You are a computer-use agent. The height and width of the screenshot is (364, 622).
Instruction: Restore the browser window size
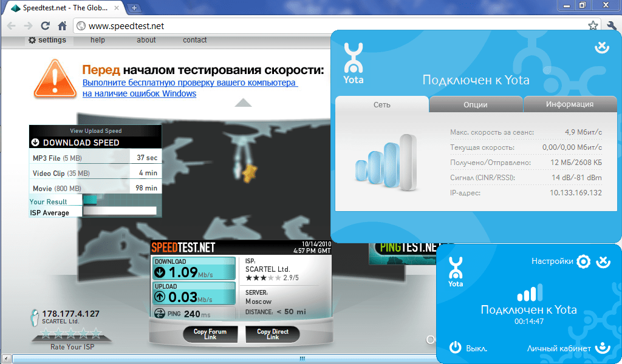tap(583, 5)
